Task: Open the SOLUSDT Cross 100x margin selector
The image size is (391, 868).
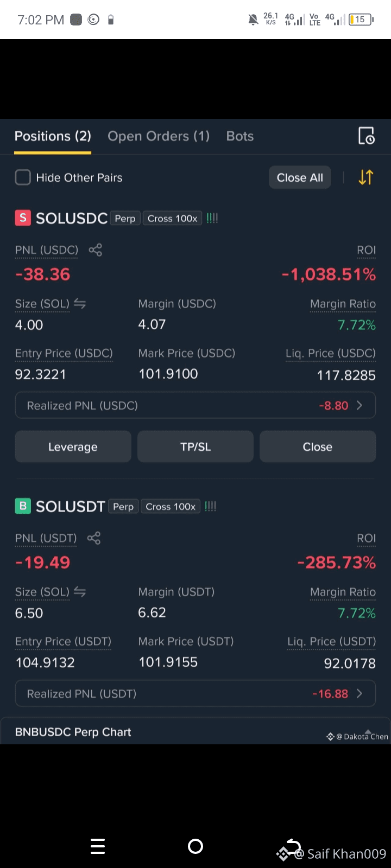Action: pos(171,506)
